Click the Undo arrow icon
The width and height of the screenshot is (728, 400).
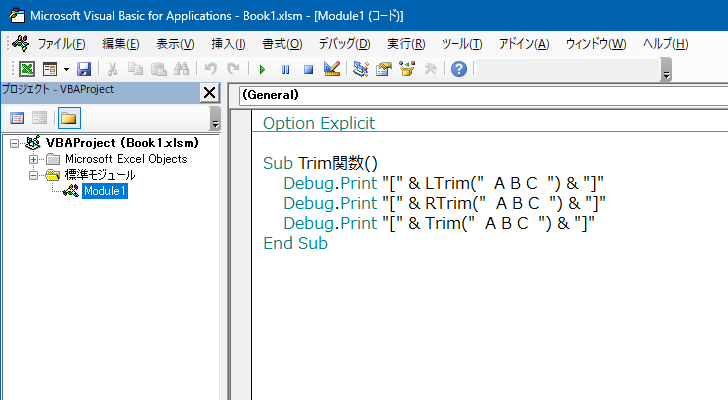pyautogui.click(x=211, y=69)
